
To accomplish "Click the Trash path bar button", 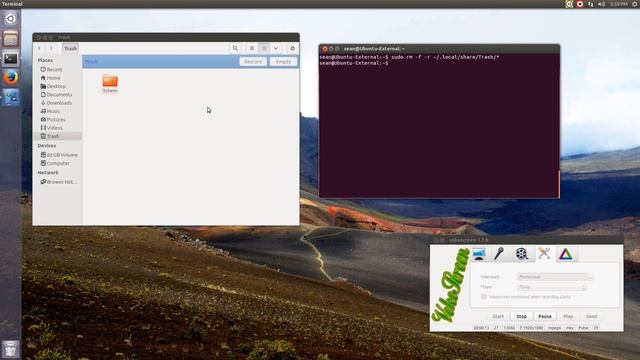I will coord(70,49).
